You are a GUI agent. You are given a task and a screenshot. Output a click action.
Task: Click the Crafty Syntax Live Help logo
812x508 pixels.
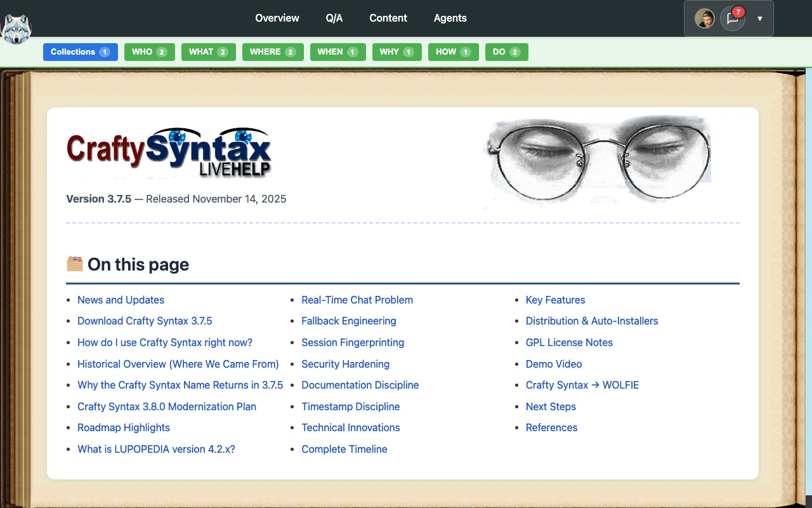[169, 152]
